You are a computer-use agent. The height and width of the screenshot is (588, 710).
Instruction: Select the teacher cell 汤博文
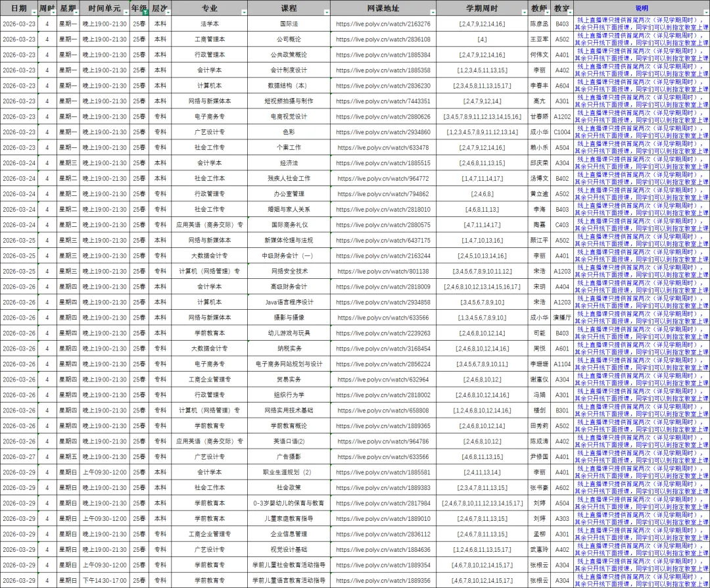coord(539,178)
